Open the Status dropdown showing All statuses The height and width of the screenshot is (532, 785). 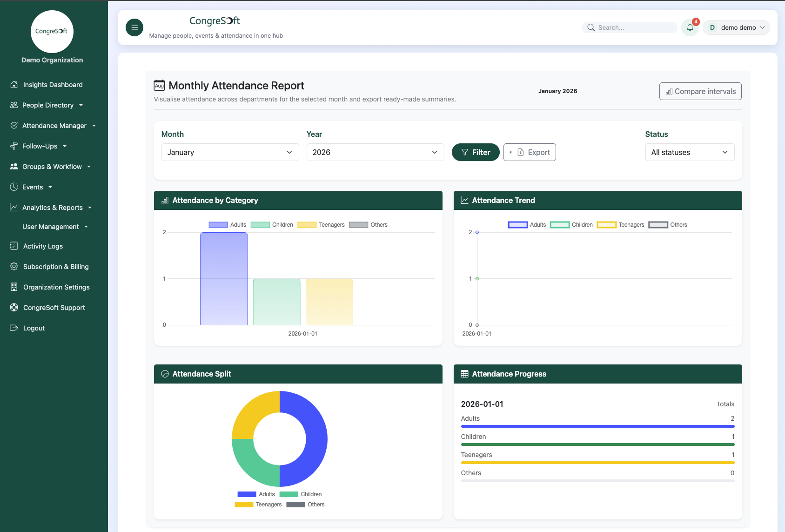click(x=689, y=152)
